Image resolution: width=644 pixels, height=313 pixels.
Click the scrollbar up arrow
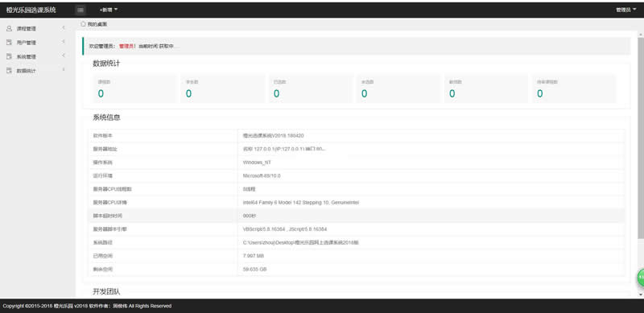click(x=641, y=34)
